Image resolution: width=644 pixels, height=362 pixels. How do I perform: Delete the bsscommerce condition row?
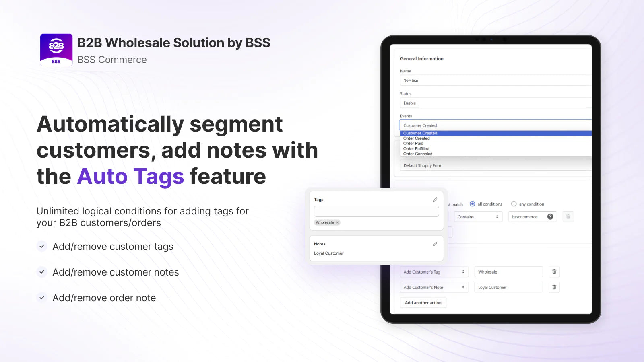(568, 217)
